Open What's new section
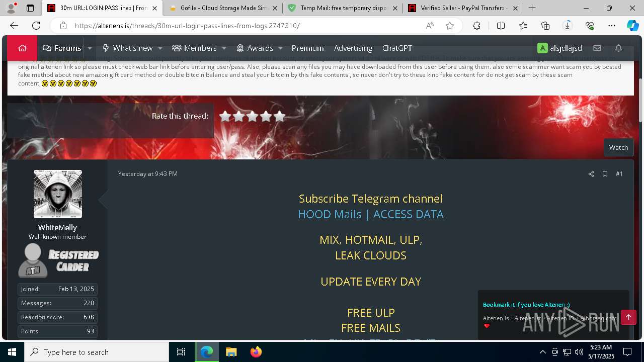This screenshot has height=362, width=644. point(127,48)
